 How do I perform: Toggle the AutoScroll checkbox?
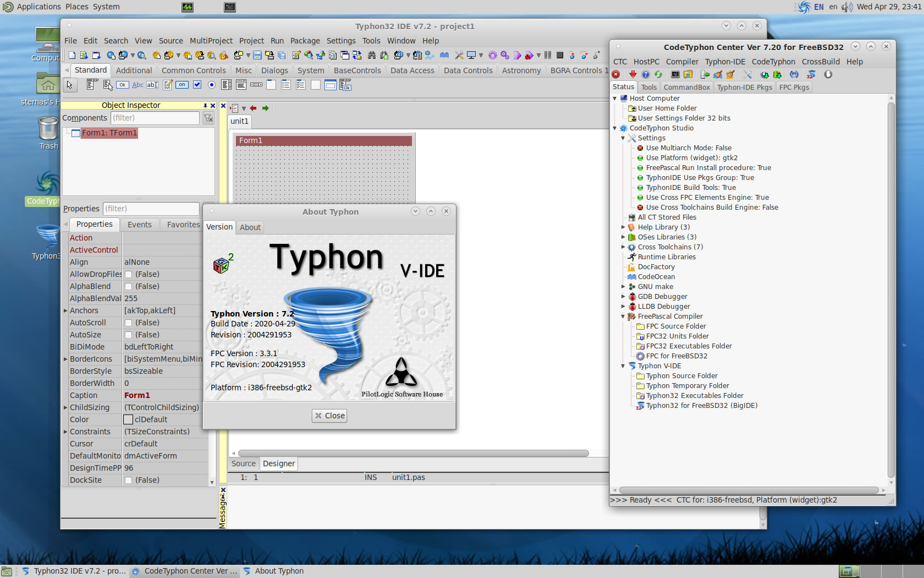click(x=128, y=323)
